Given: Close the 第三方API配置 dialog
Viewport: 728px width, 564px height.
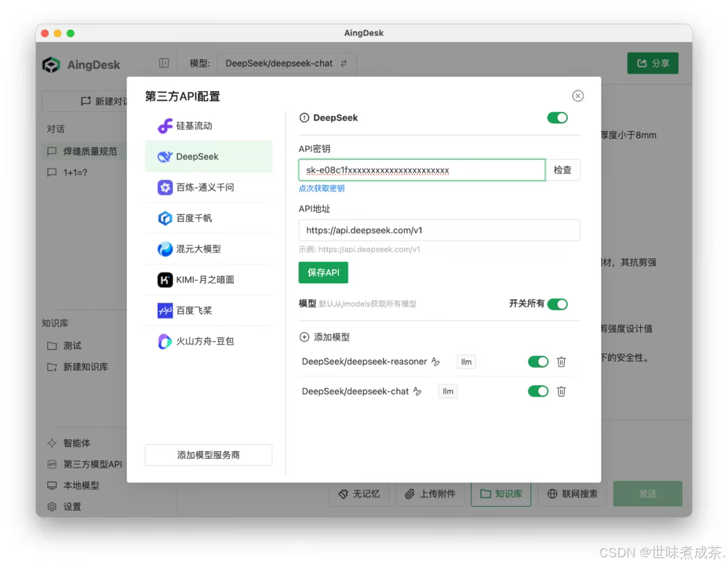Looking at the screenshot, I should [578, 96].
